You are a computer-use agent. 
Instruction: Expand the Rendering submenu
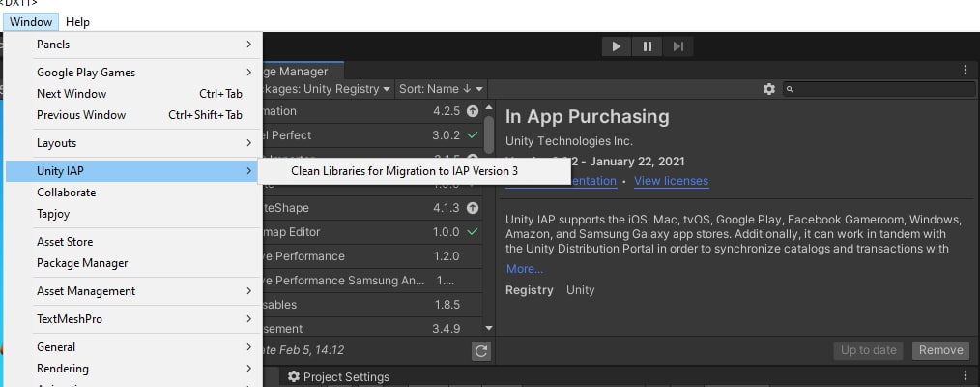click(x=133, y=369)
